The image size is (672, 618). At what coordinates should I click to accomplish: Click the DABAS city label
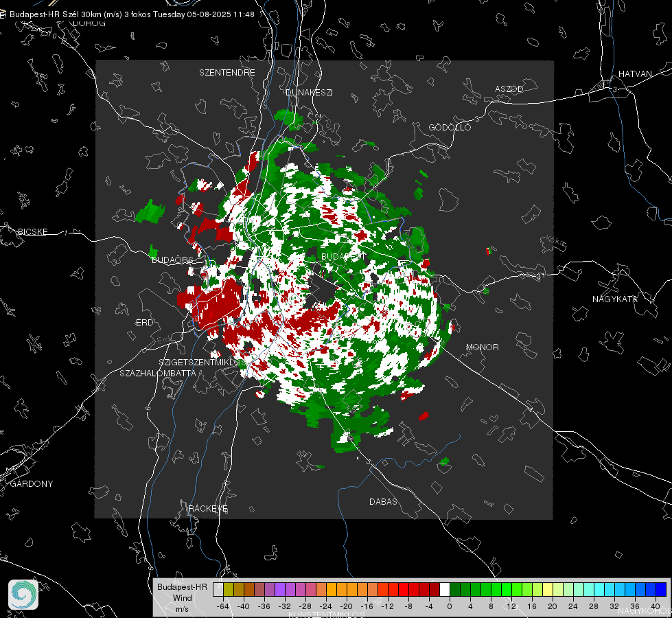click(384, 501)
